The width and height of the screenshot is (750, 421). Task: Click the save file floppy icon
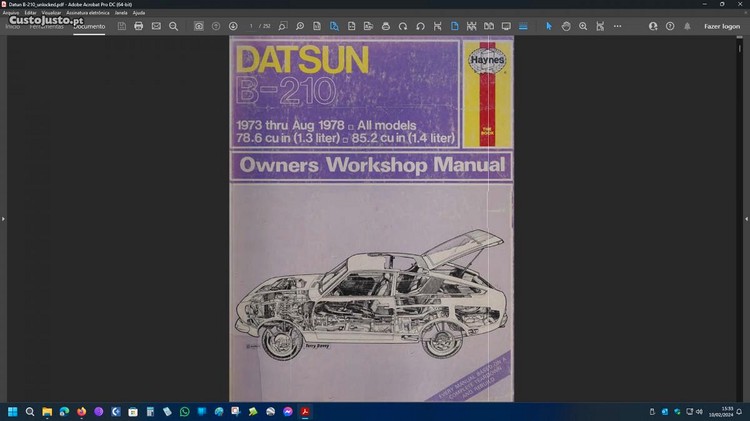point(121,26)
